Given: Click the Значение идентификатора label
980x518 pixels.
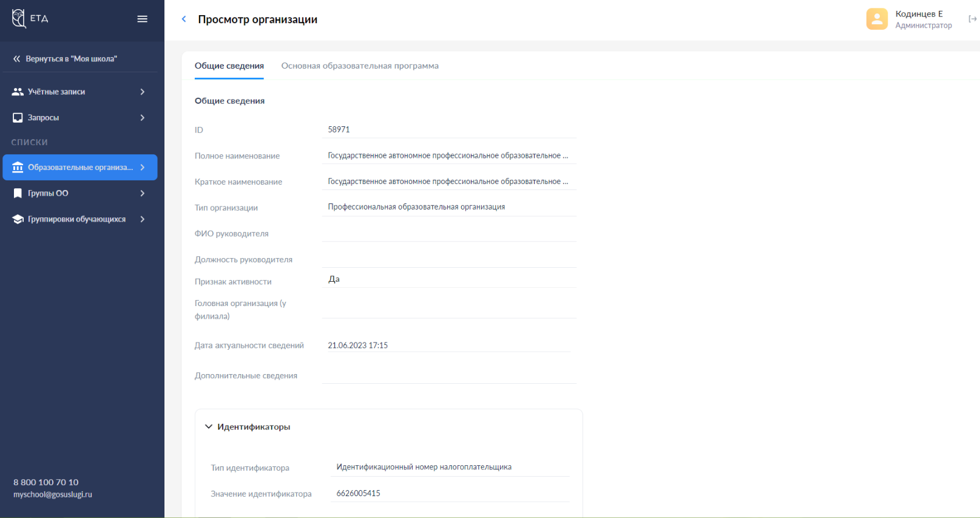Looking at the screenshot, I should [261, 494].
